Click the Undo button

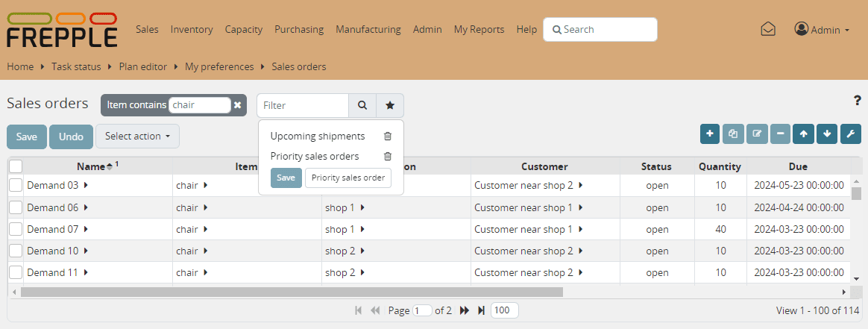(x=71, y=137)
